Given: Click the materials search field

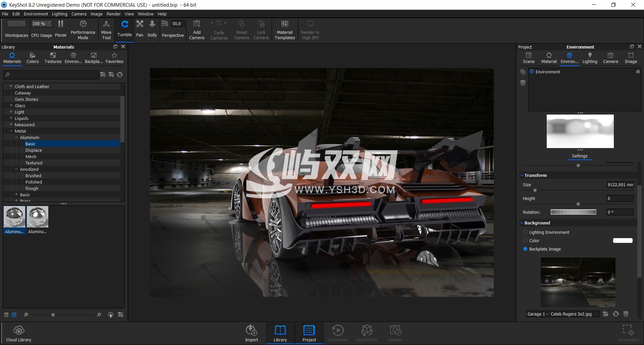Looking at the screenshot, I should tap(51, 75).
